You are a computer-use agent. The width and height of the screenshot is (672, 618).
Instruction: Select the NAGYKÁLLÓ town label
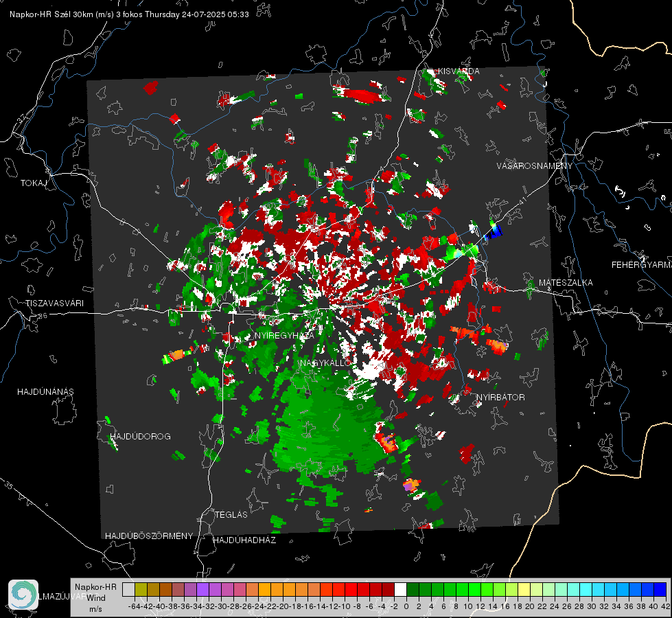point(325,363)
